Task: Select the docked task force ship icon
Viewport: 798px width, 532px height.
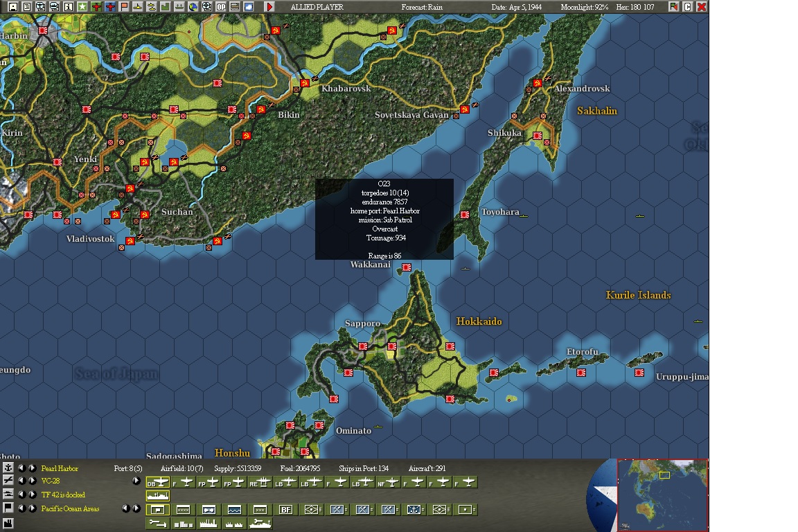Action: coord(158,496)
